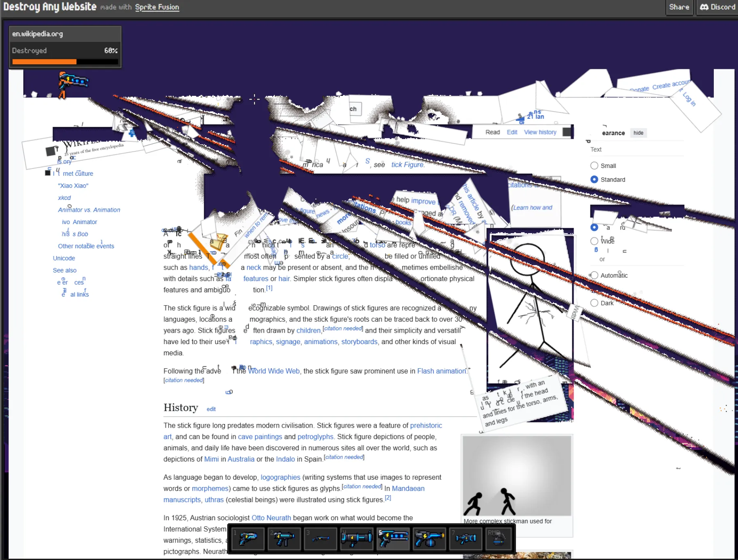
Task: Open the circle link
Action: click(340, 256)
